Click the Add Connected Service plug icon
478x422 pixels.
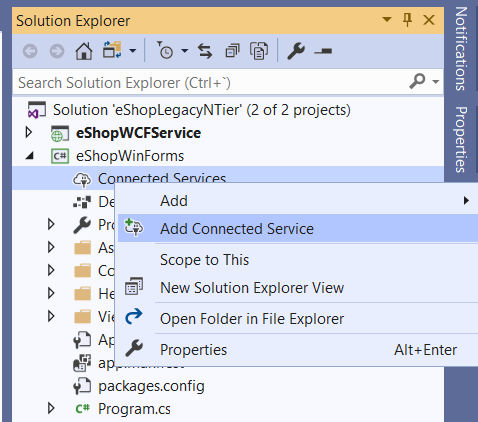pos(134,227)
